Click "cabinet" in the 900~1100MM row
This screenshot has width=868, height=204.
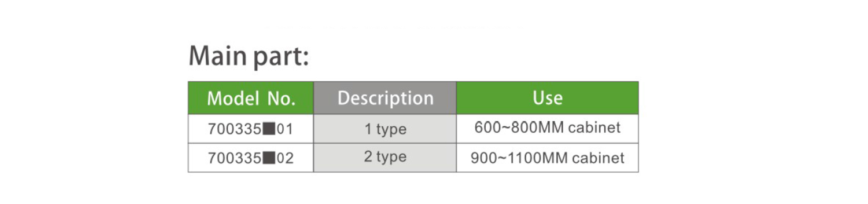pyautogui.click(x=598, y=158)
